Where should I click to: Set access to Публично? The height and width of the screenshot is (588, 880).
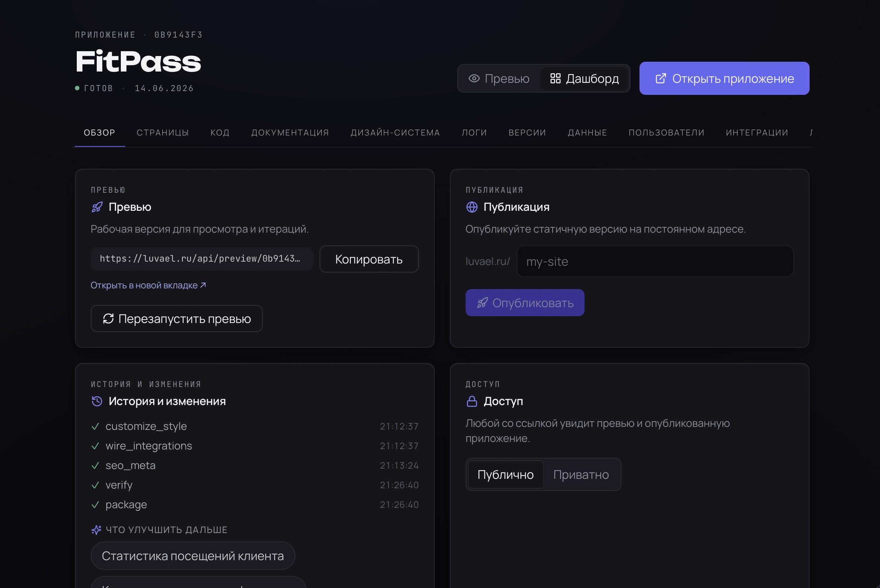(505, 474)
